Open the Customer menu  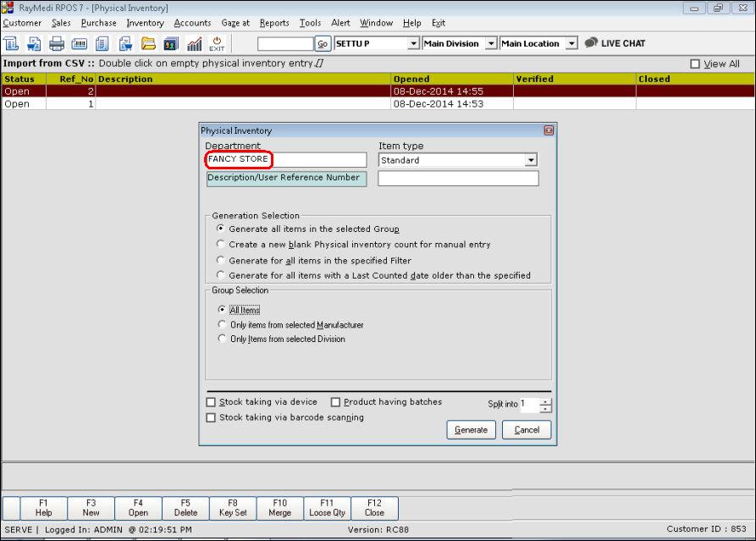(x=22, y=23)
